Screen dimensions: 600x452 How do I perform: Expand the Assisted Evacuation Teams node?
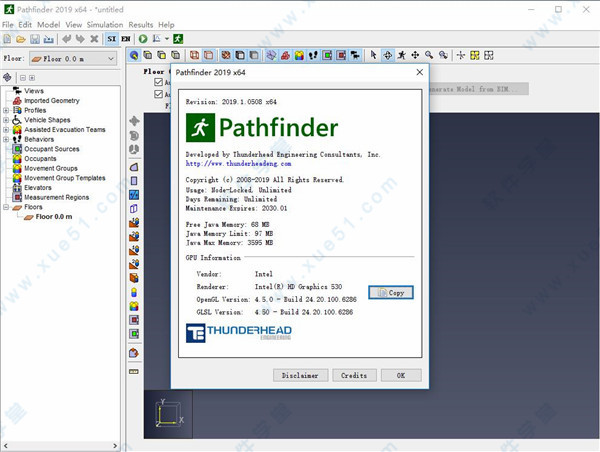6,130
